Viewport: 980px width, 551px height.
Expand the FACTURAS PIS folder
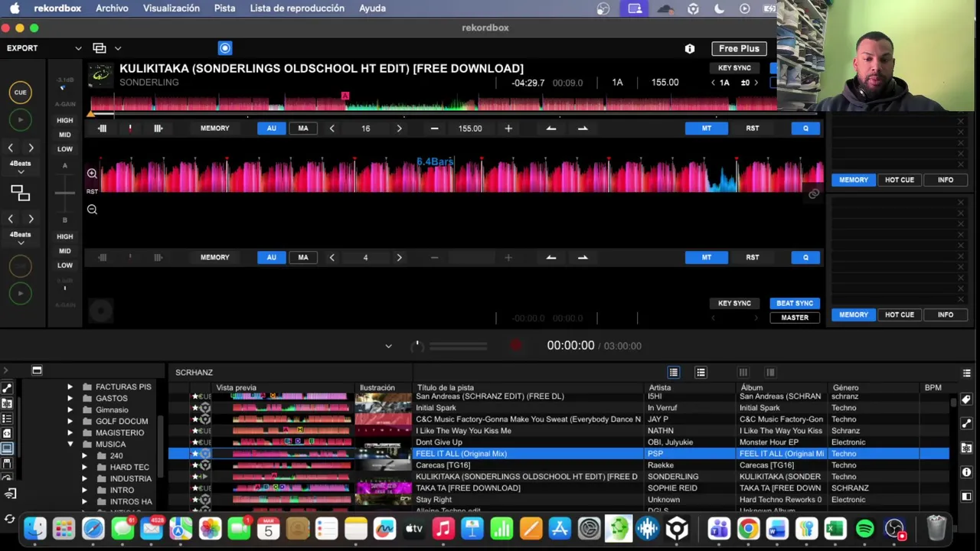coord(70,387)
